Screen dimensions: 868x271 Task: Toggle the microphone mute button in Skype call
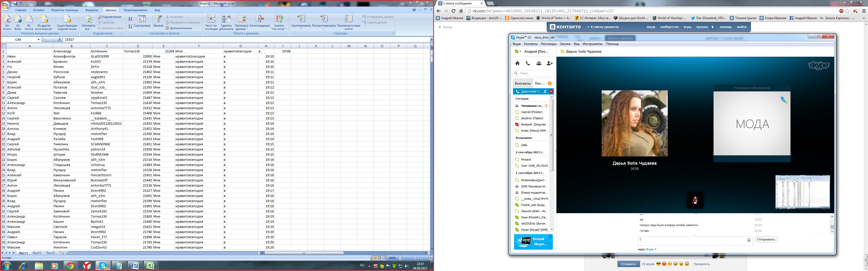(695, 201)
